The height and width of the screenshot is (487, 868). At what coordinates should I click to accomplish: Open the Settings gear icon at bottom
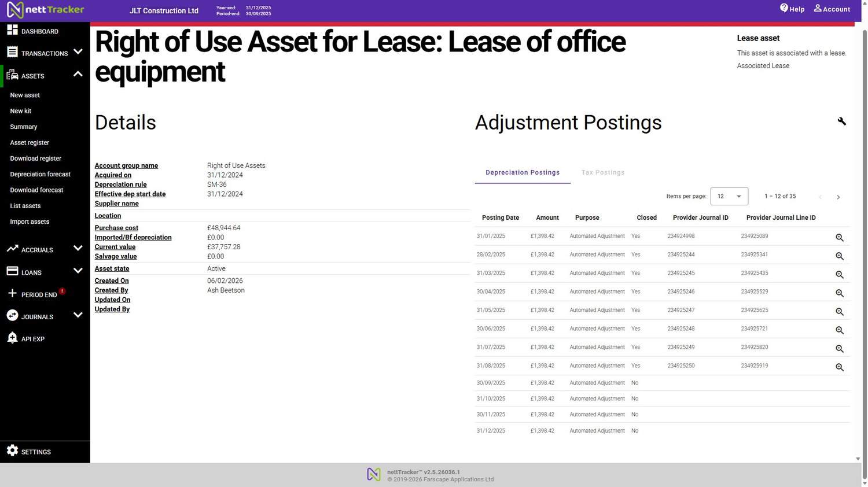(12, 451)
